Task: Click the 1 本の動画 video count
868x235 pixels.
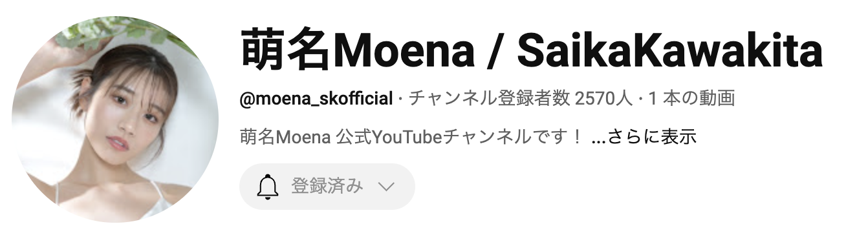Action: click(x=691, y=99)
